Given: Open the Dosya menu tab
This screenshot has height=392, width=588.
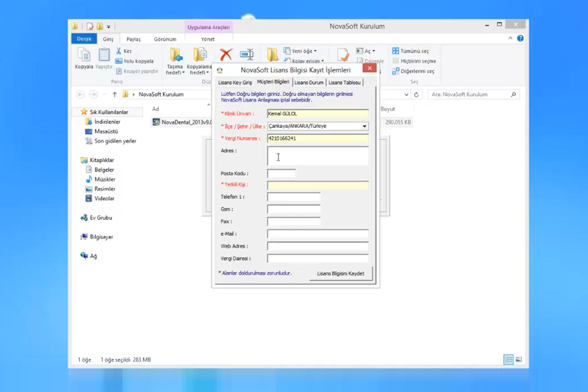Looking at the screenshot, I should click(84, 39).
